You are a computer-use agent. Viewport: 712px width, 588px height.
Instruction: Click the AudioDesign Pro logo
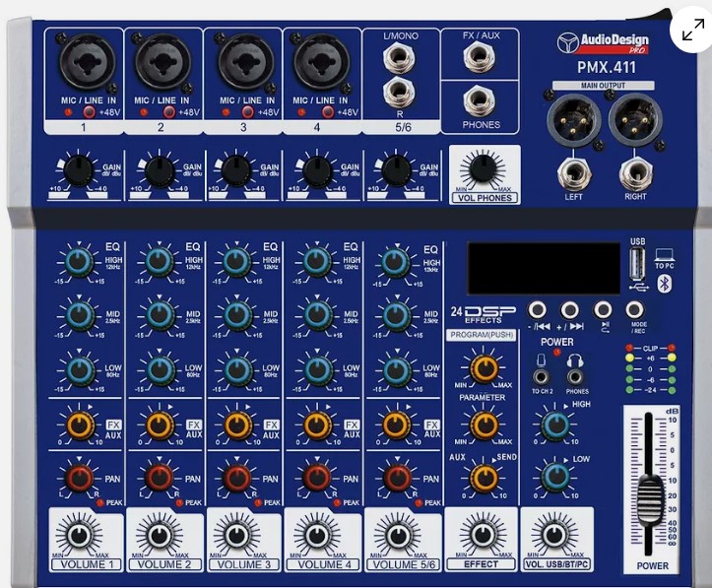click(603, 43)
